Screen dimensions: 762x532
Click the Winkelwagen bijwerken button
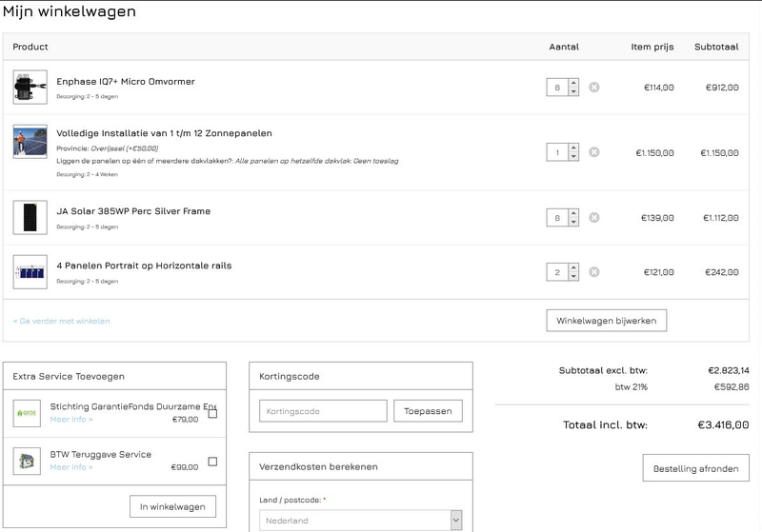[606, 321]
